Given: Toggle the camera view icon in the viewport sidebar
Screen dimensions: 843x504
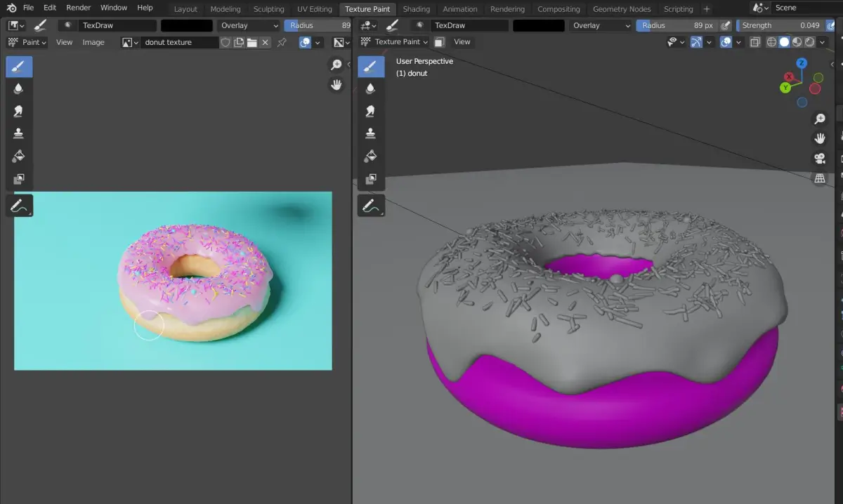Looking at the screenshot, I should [820, 158].
